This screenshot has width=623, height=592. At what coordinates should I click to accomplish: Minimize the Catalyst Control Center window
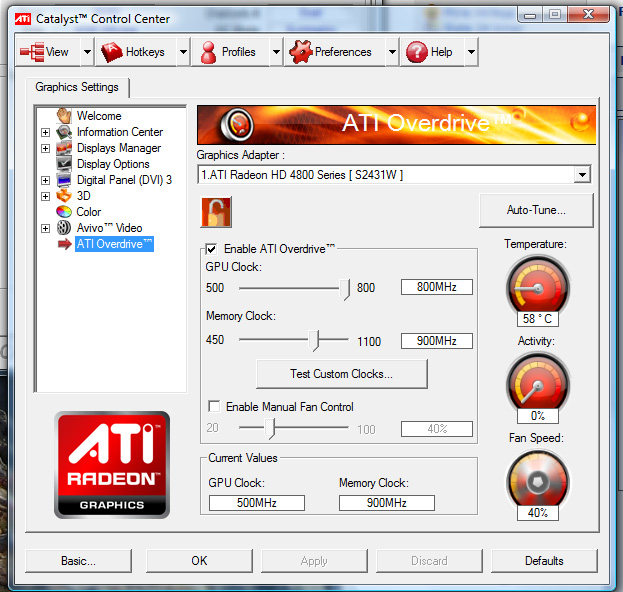530,15
